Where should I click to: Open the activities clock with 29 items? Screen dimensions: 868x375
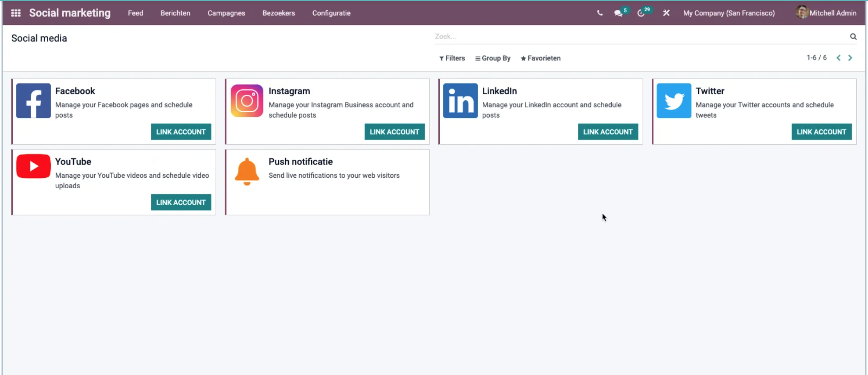642,12
